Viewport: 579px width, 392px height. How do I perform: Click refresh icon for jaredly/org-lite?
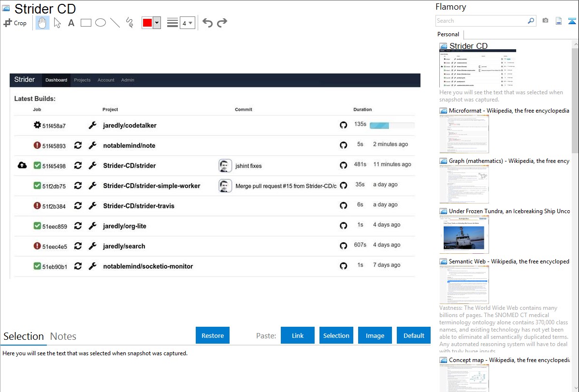click(77, 225)
